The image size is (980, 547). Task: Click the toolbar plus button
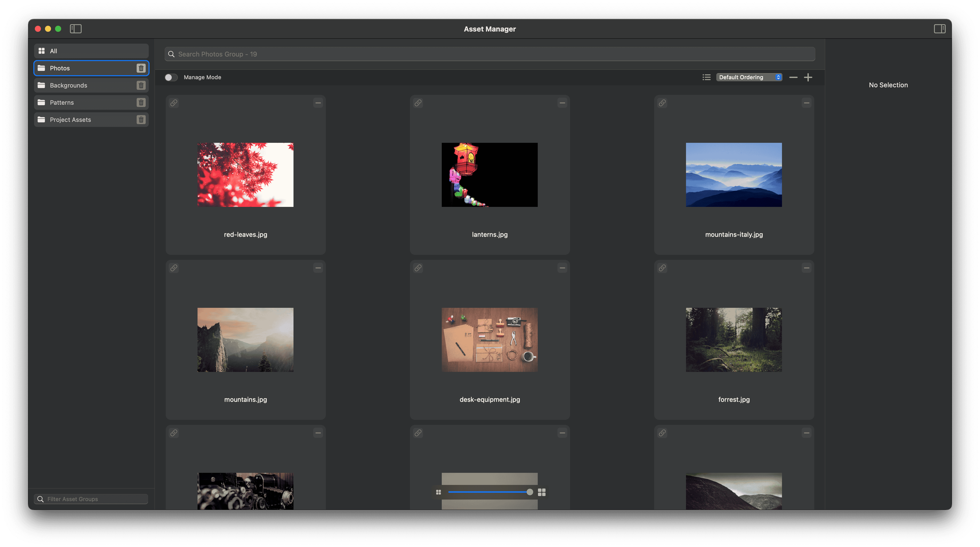point(808,77)
